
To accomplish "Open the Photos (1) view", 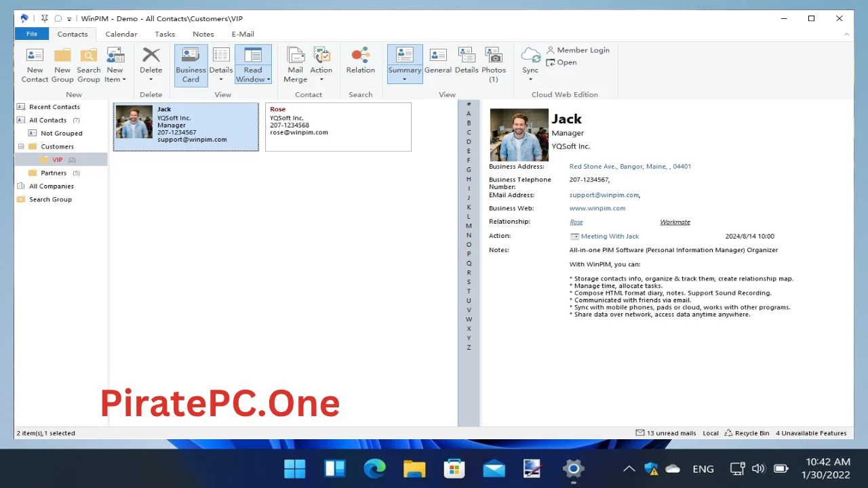I will [494, 64].
